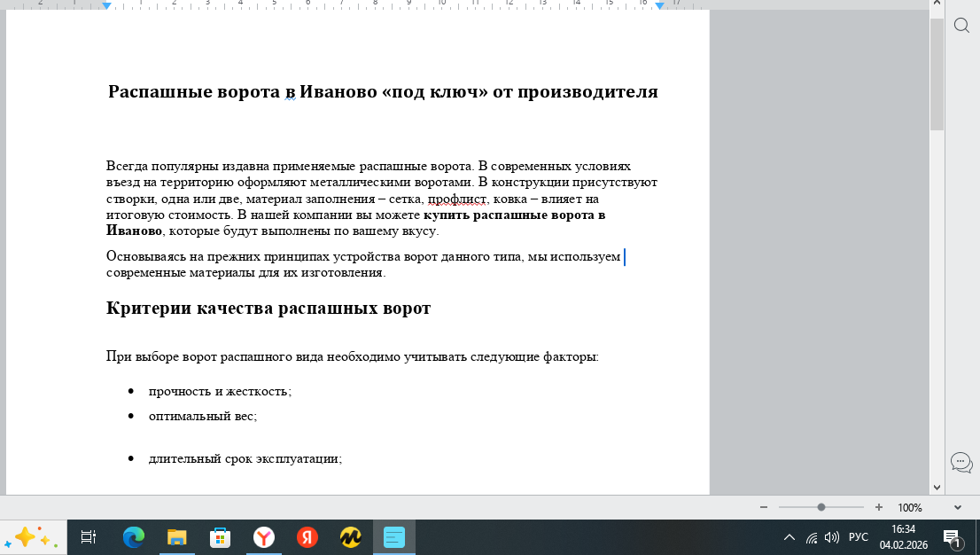980x555 pixels.
Task: Open the network flyout from the tray
Action: point(811,536)
